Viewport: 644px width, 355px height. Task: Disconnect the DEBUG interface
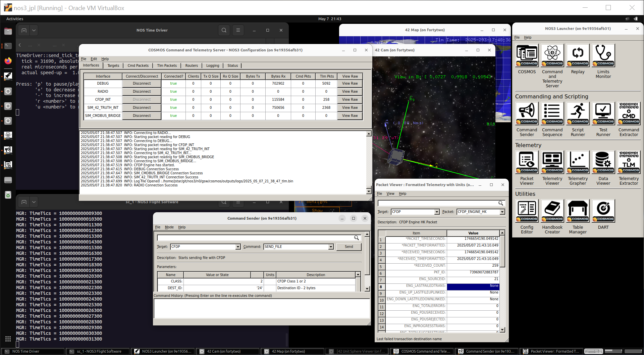(x=142, y=84)
